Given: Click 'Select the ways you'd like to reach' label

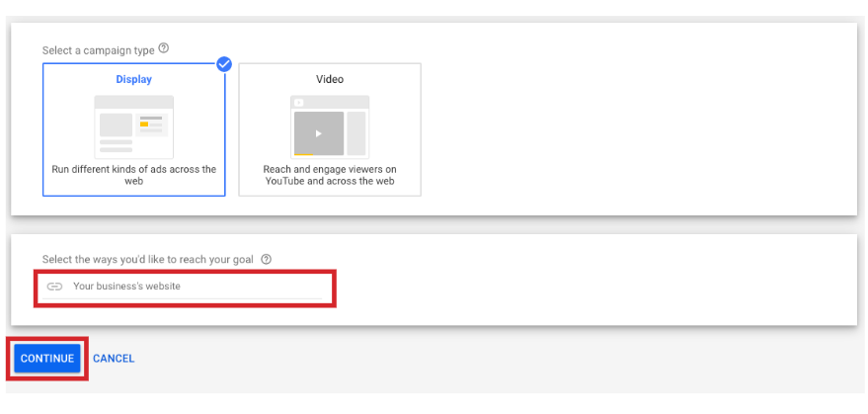Looking at the screenshot, I should 147,259.
